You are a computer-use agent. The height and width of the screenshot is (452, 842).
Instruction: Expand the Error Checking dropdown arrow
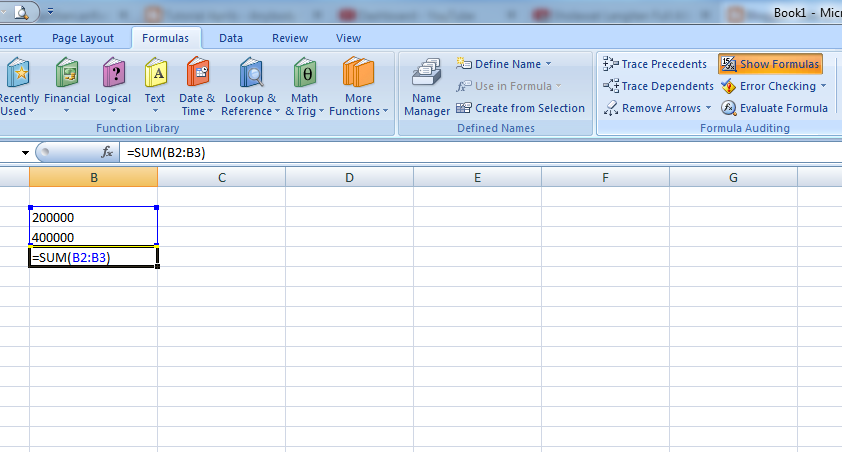[x=823, y=86]
